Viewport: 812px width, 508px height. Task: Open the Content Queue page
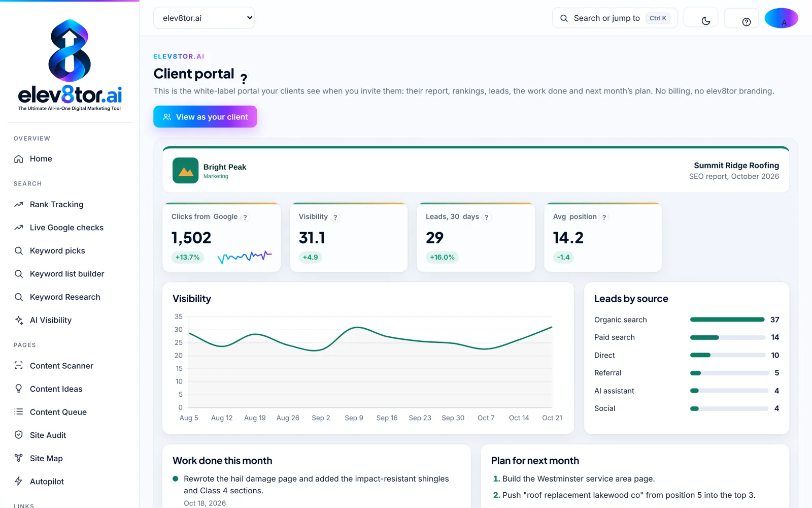58,412
